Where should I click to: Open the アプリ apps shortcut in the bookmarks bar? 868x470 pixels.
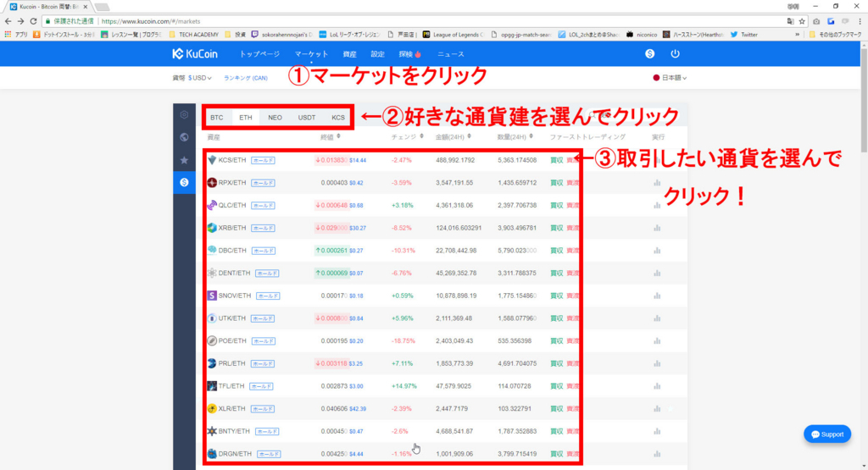(15, 34)
